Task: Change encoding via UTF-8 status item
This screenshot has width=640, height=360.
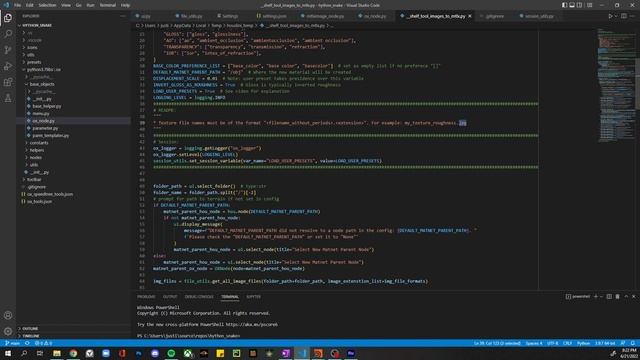Action: tap(552, 343)
